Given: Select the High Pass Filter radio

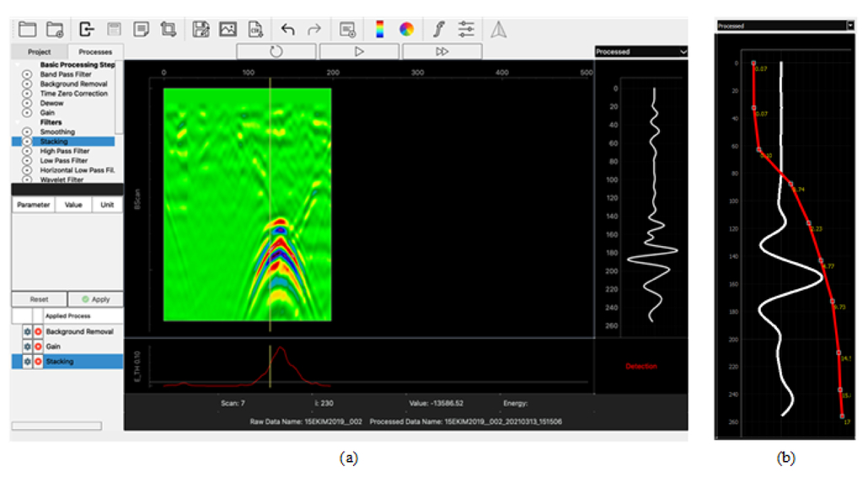Looking at the screenshot, I should (x=27, y=151).
